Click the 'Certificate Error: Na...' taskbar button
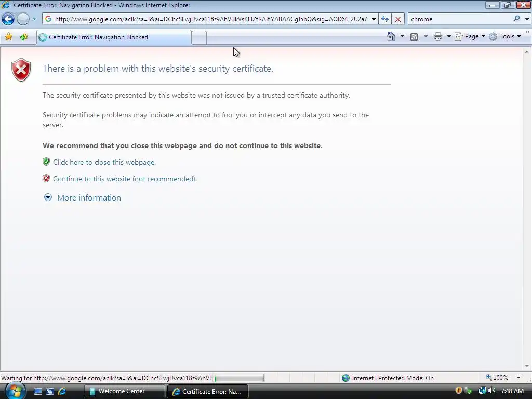Viewport: 532px width, 399px height. (x=208, y=391)
